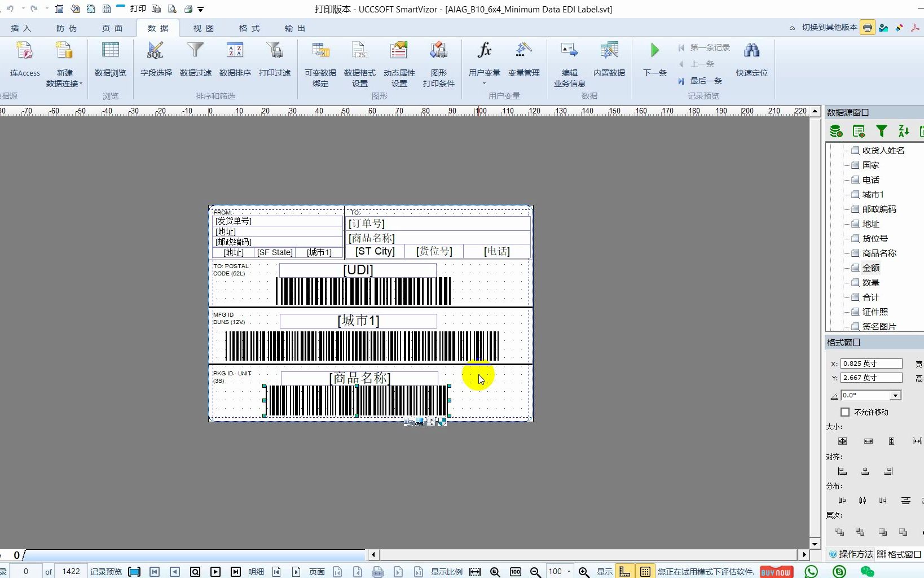Click the same-height icon under 大小
924x578 pixels.
click(891, 441)
